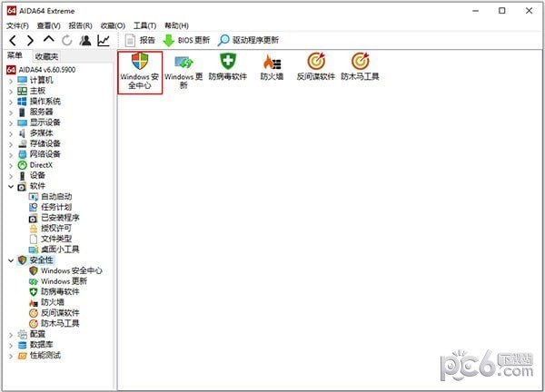Select 性能测试 in the tree
Viewport: 545px width, 392px height.
[39, 355]
